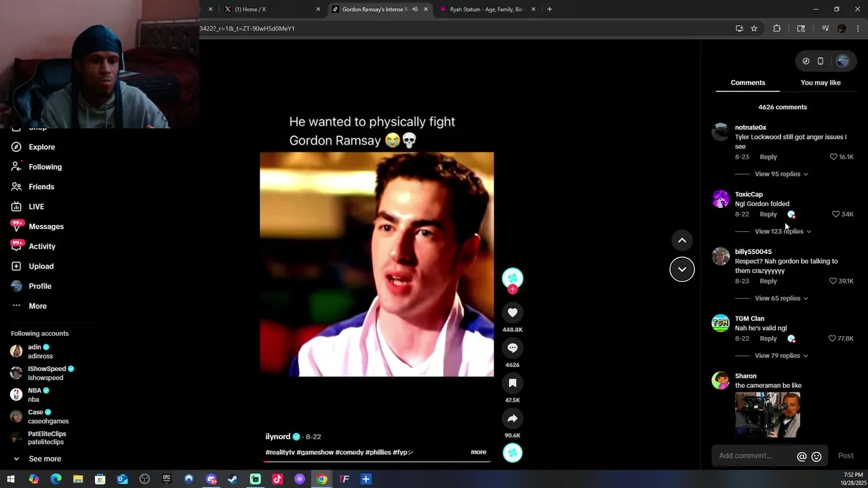This screenshot has height=488, width=868.
Task: Expand View 79 replies
Action: (x=781, y=356)
